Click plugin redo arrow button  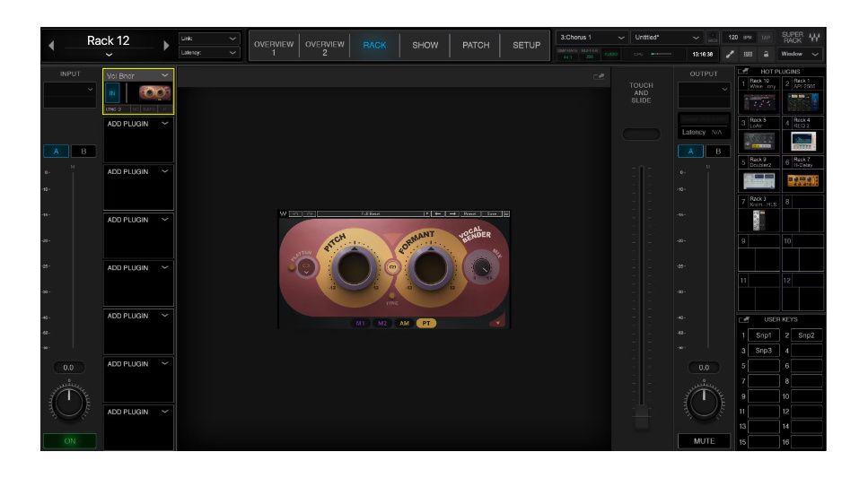coord(310,213)
